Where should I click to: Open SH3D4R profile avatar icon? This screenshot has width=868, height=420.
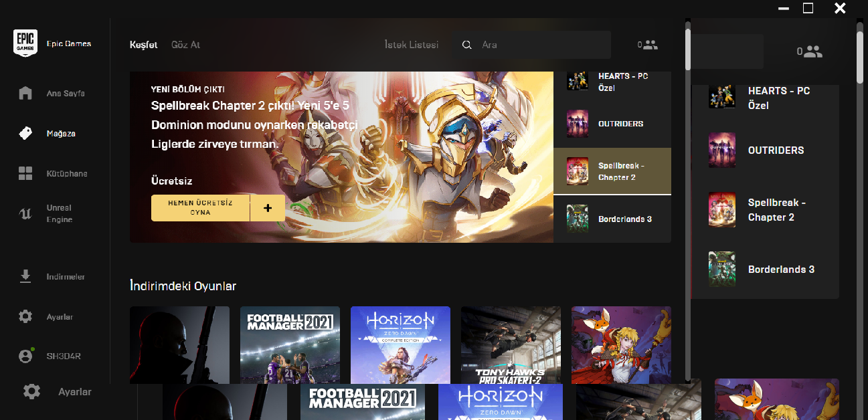(x=25, y=356)
